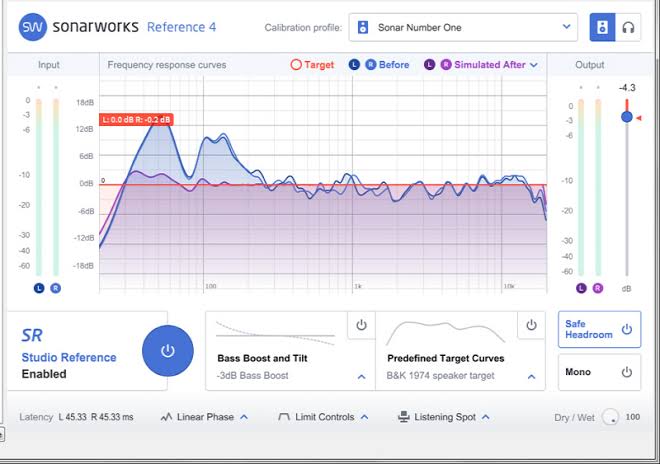Viewport: 660px width, 464px height.
Task: Click the output R channel badge
Action: tap(598, 288)
